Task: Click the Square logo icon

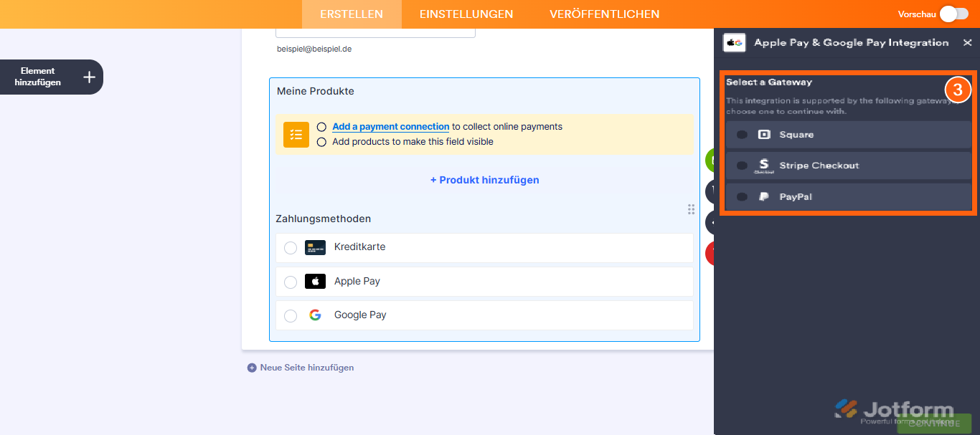Action: [x=764, y=135]
